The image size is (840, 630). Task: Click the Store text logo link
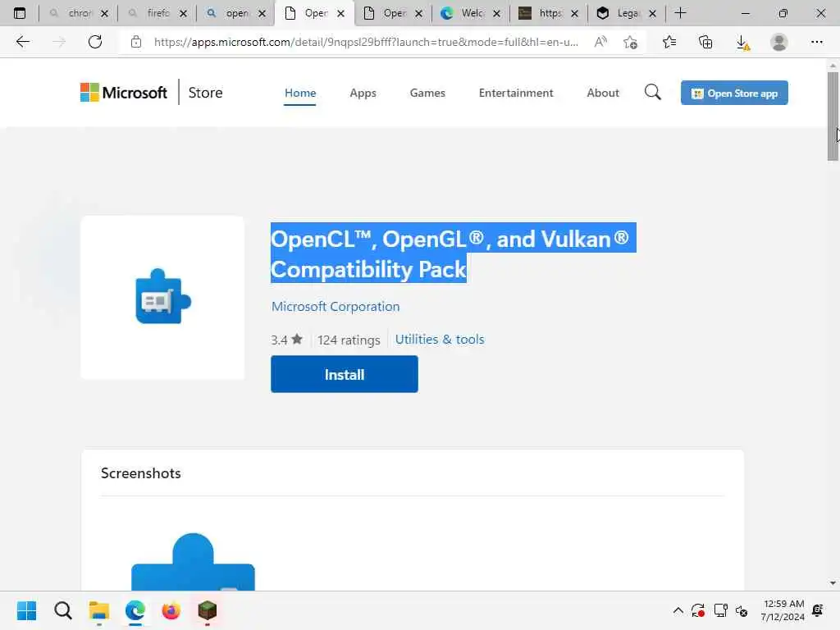coord(205,93)
